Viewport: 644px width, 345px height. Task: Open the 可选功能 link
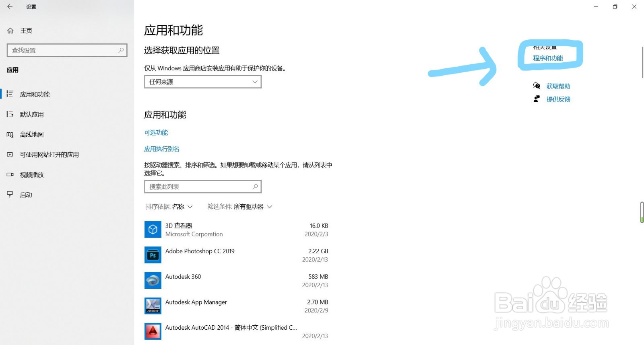pyautogui.click(x=156, y=132)
